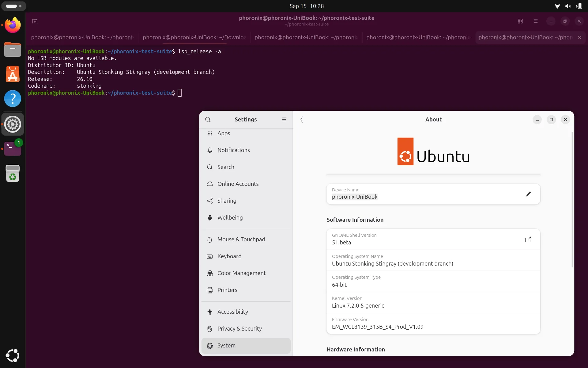Click the search icon in Settings

(208, 120)
